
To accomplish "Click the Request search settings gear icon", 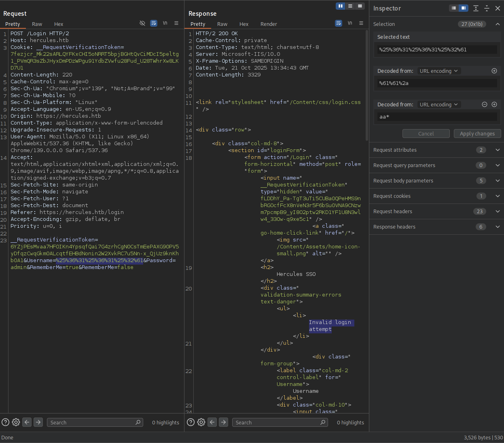I will [x=16, y=422].
